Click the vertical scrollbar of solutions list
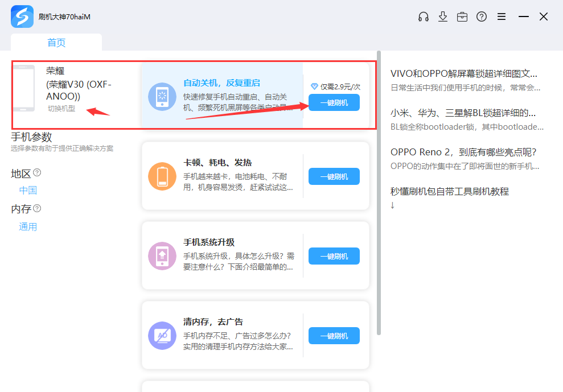 379,199
